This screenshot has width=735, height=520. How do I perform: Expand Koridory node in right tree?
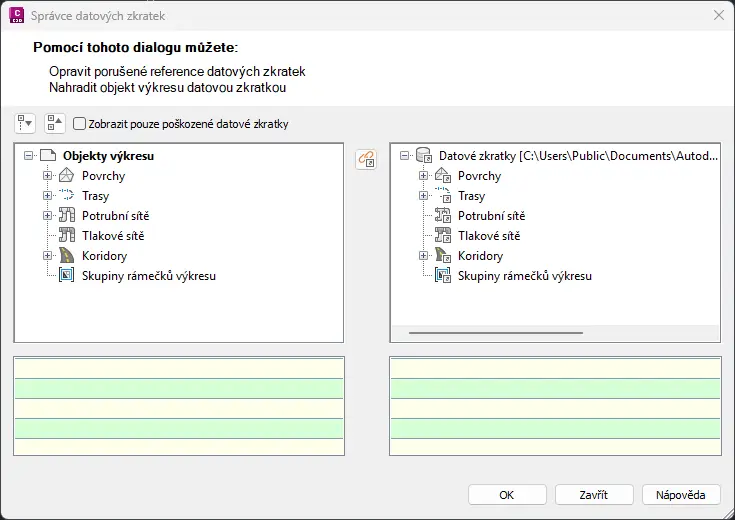423,256
